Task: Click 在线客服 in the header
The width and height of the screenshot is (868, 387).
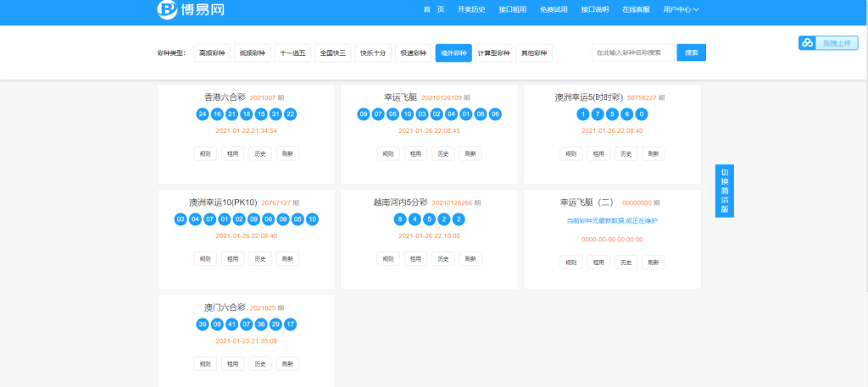Action: pyautogui.click(x=636, y=9)
